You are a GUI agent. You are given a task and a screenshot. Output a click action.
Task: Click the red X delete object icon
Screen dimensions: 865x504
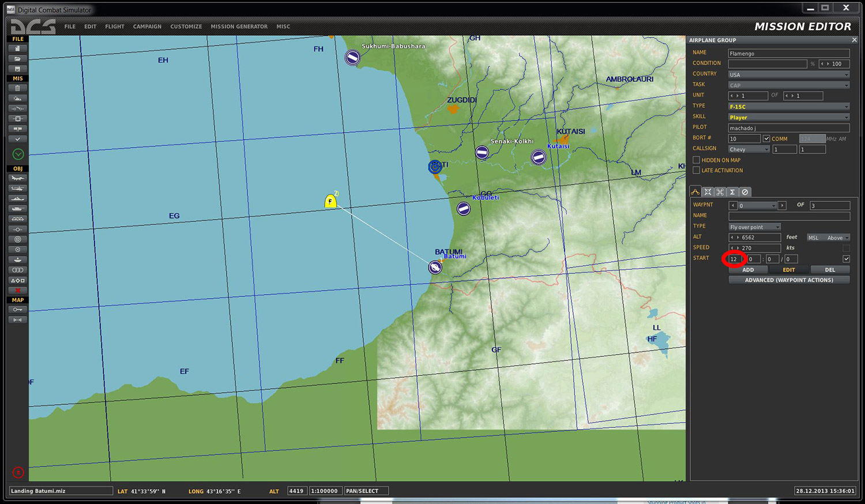[17, 290]
